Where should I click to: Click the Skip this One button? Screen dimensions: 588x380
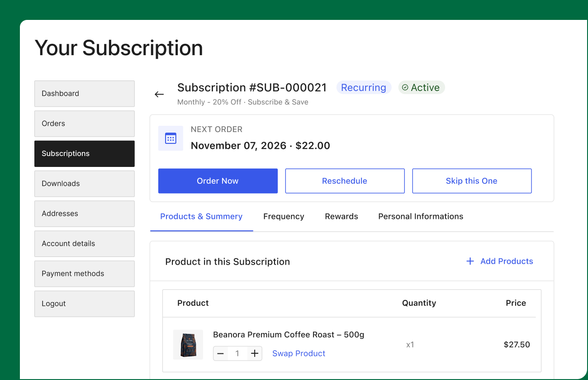click(x=472, y=181)
